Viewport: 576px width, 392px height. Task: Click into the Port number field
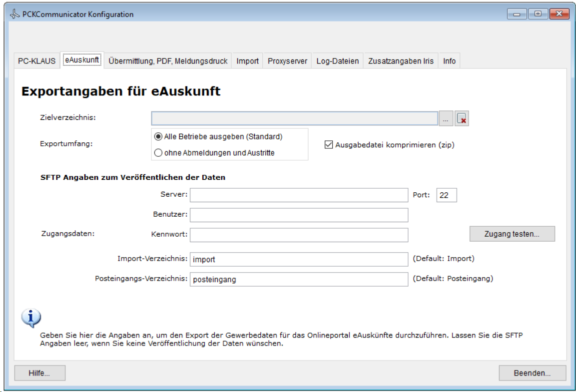(x=446, y=195)
